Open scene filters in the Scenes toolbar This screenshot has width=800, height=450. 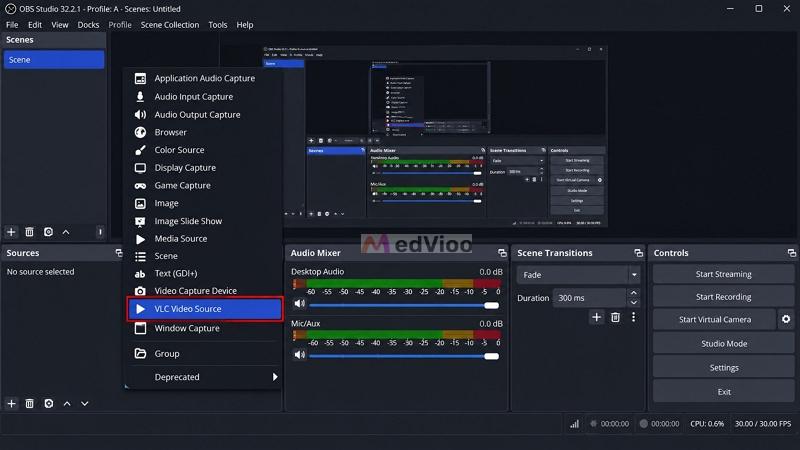coord(48,232)
